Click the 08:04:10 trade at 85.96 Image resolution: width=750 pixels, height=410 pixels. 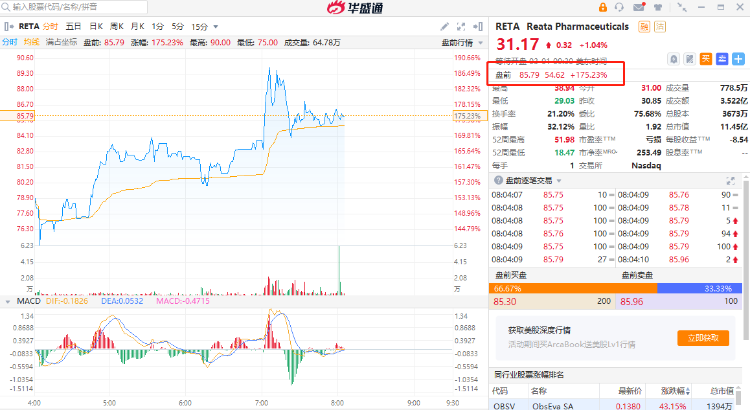pyautogui.click(x=678, y=259)
